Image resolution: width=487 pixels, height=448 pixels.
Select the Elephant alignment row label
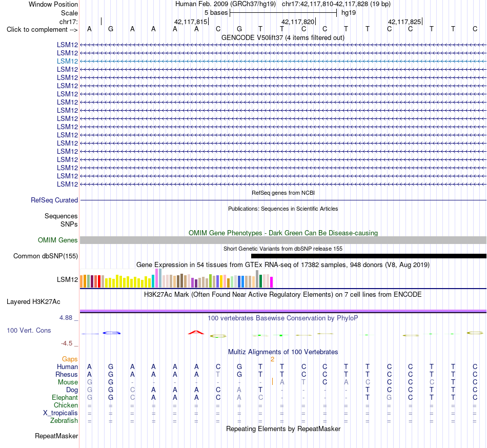65,397
